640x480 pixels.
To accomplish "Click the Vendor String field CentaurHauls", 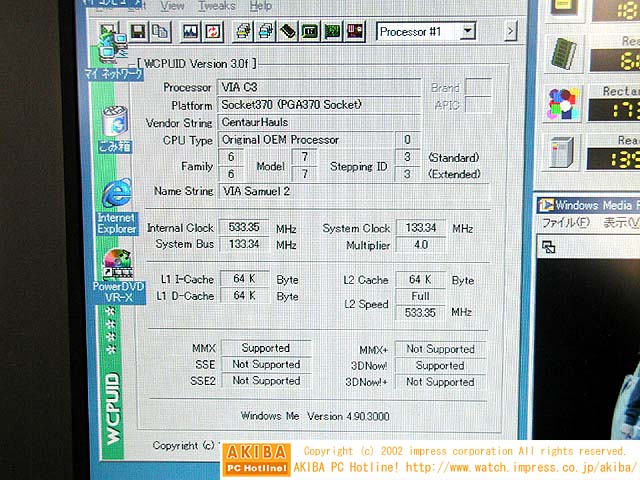I will [319, 122].
